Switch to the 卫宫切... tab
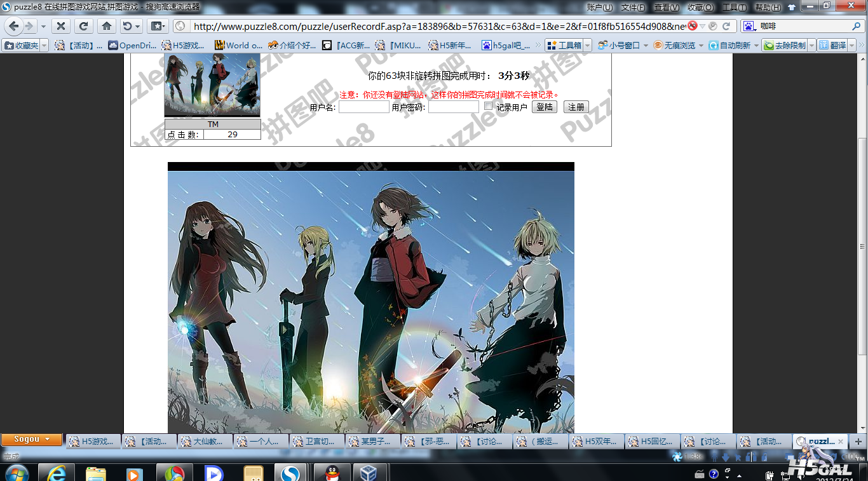Image resolution: width=868 pixels, height=481 pixels. point(317,441)
